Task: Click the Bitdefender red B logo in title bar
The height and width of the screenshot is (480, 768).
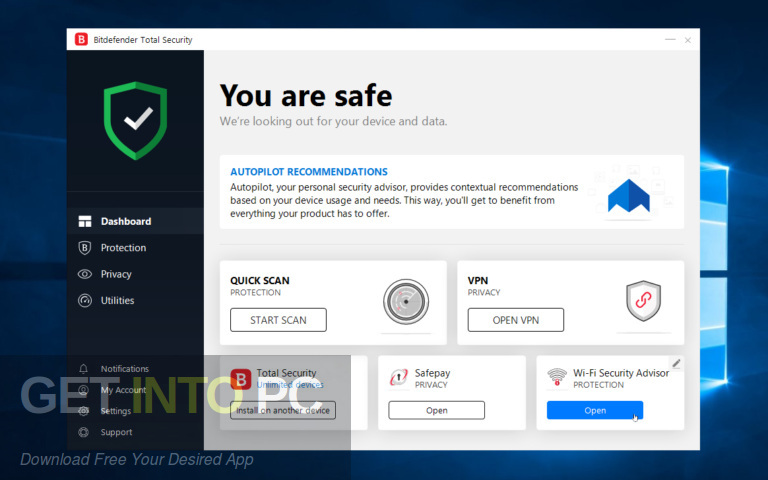Action: [x=81, y=39]
